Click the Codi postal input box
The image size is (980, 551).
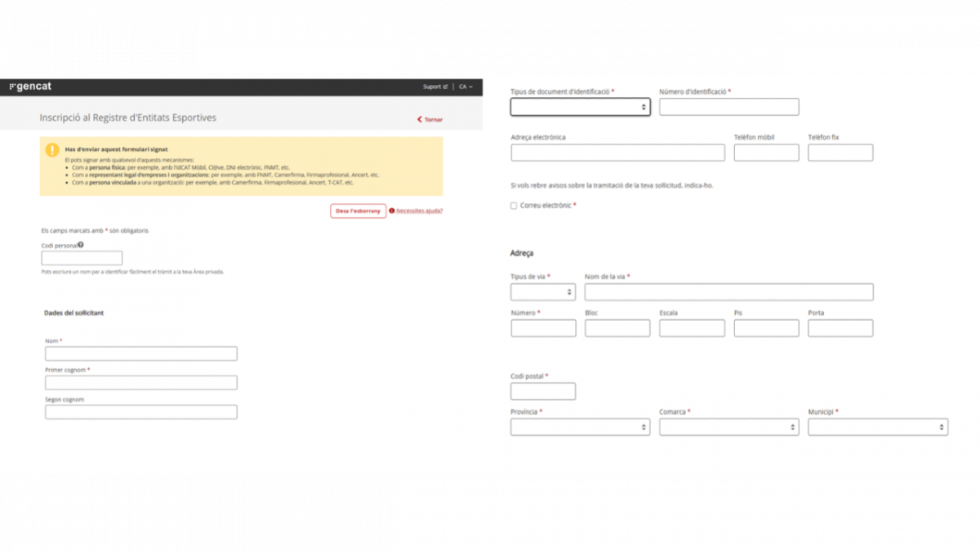coord(542,391)
